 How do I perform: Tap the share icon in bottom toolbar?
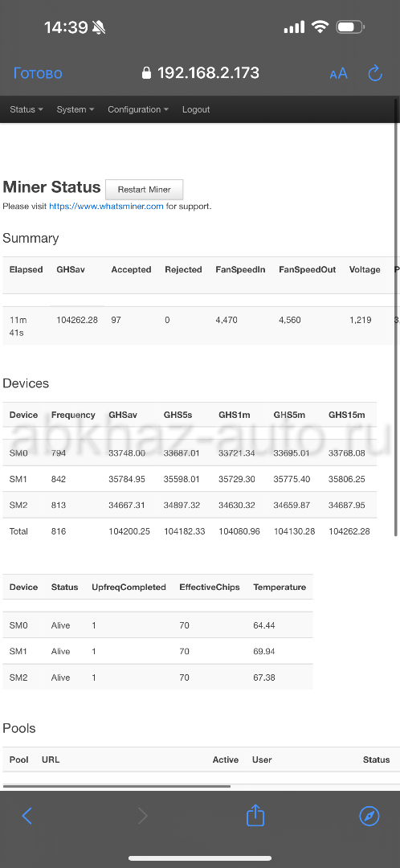pyautogui.click(x=255, y=815)
